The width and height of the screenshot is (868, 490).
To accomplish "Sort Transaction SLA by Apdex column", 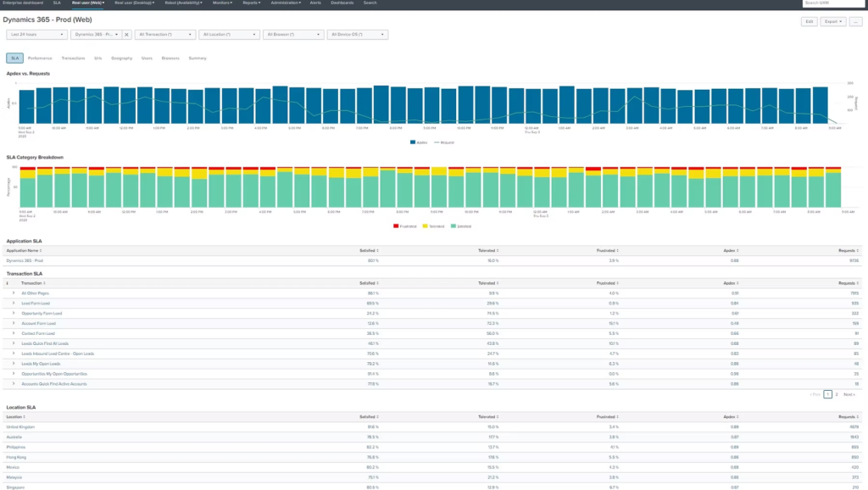I will (731, 283).
